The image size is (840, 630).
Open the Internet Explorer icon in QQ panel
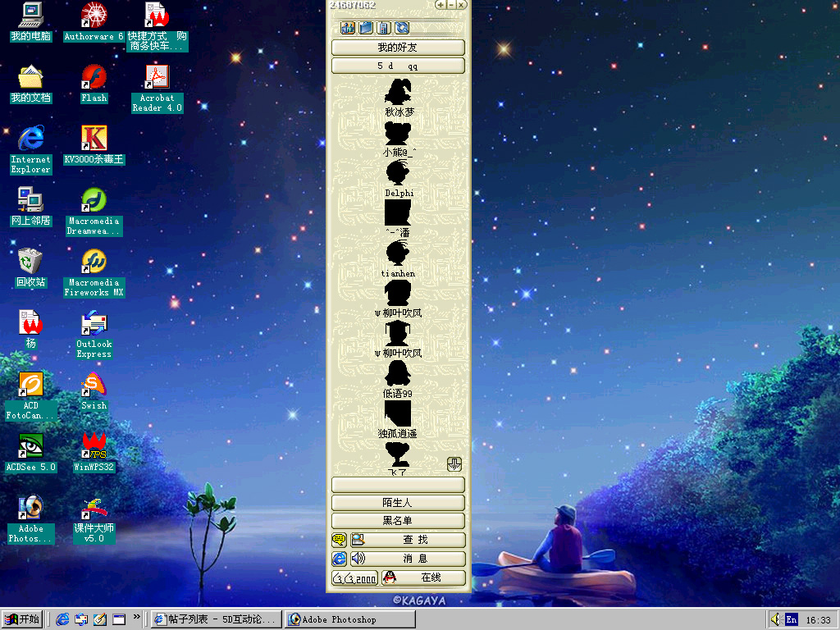click(339, 559)
